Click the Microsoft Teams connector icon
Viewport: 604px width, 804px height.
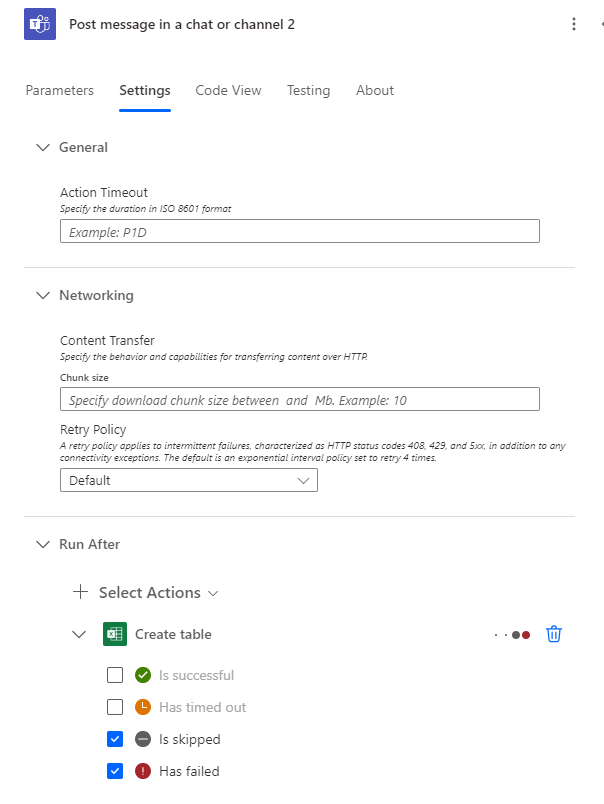[x=40, y=24]
